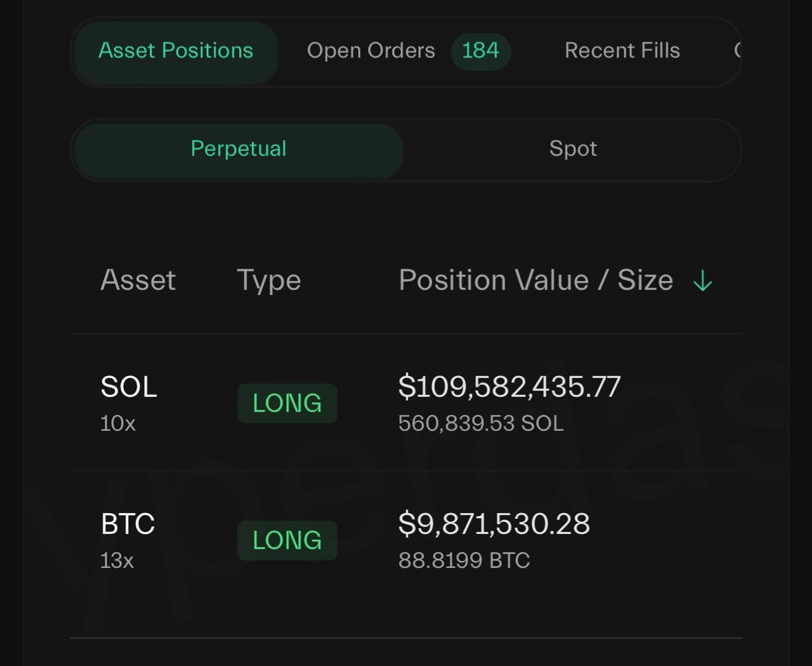Click the 10x leverage under SOL
Viewport: 812px width, 666px height.
[118, 424]
